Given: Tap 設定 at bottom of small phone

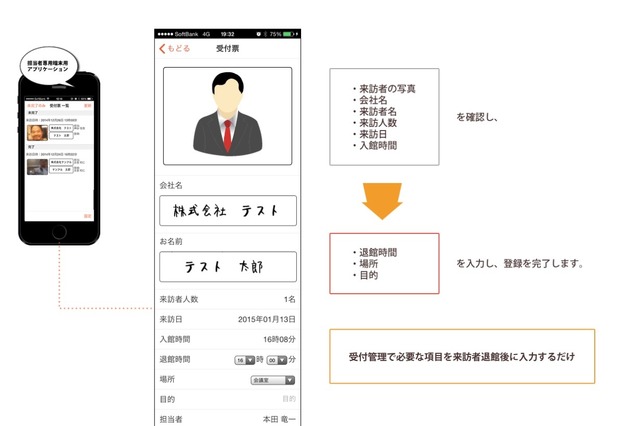Looking at the screenshot, I should (87, 216).
